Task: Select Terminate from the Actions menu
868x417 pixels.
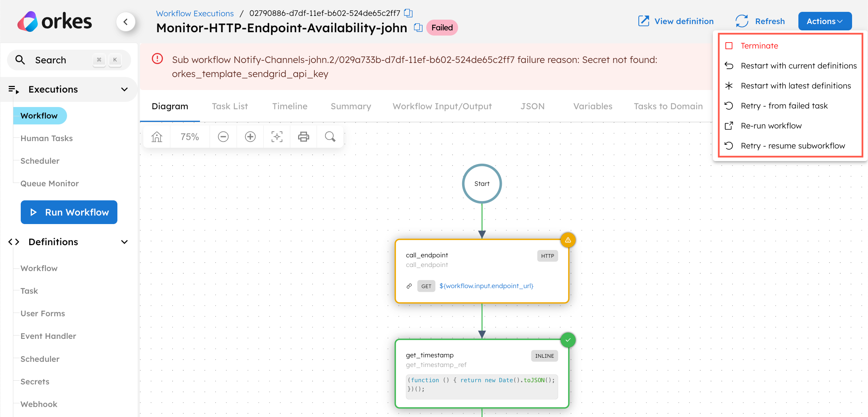Action: pos(791,46)
